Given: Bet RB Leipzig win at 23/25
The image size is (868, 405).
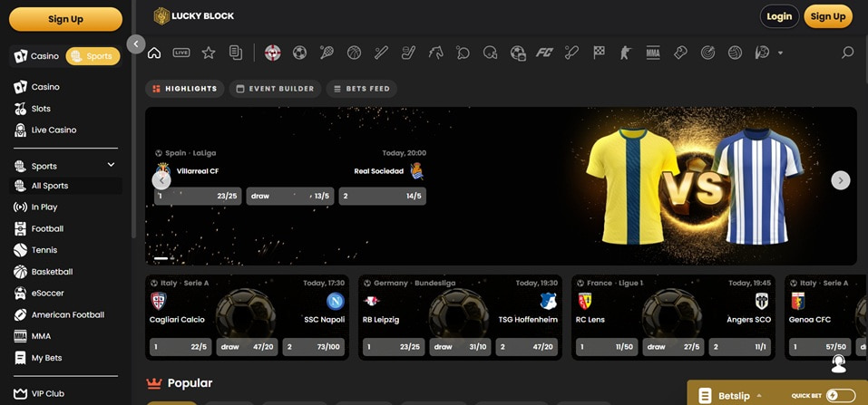Looking at the screenshot, I should tap(394, 347).
